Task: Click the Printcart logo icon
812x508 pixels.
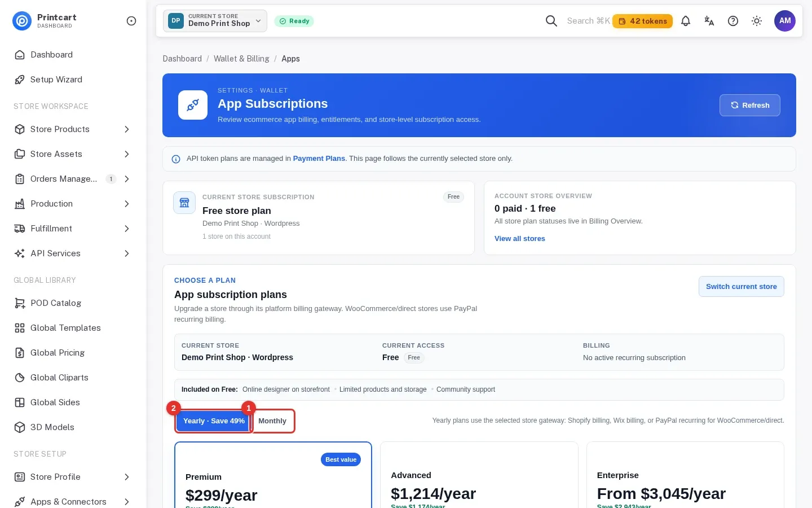Action: (22, 21)
